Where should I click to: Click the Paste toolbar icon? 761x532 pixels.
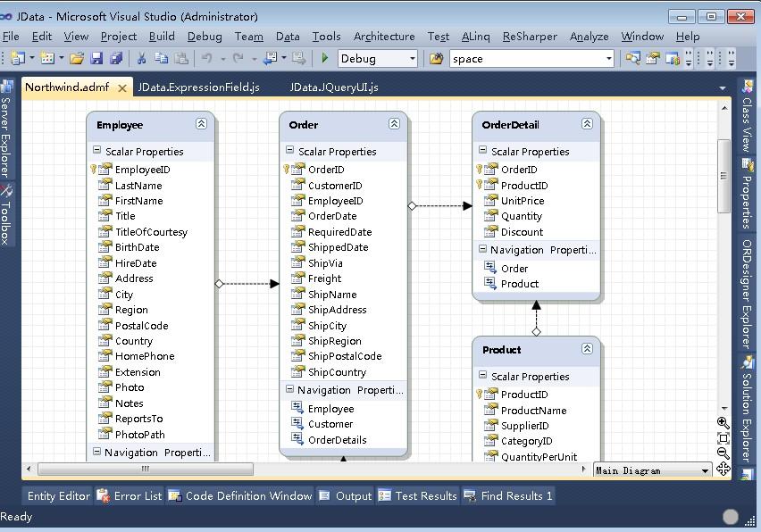181,59
